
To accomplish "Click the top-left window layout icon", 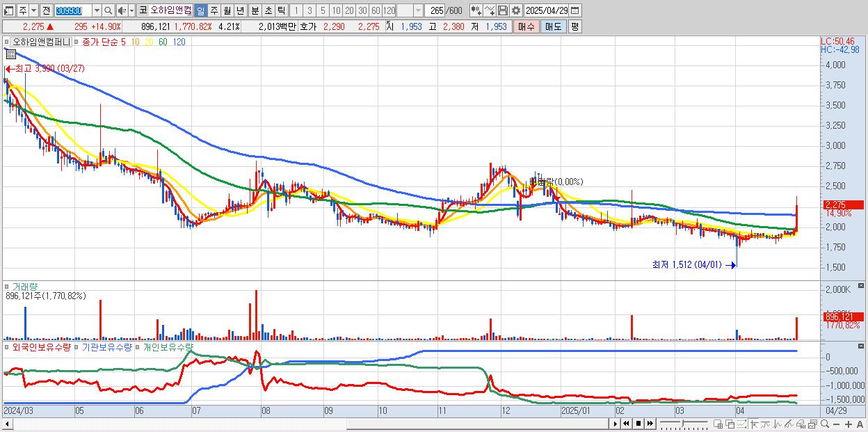I will (x=8, y=10).
